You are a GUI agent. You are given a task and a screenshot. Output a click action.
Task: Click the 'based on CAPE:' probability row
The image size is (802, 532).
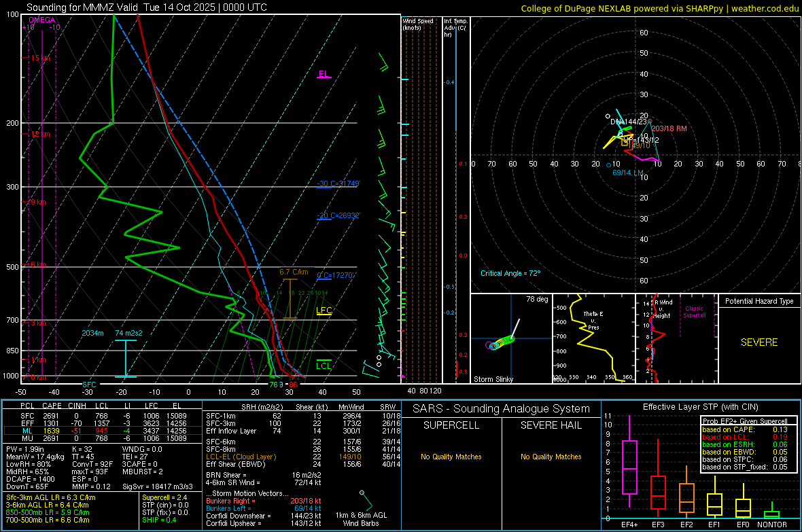(745, 429)
